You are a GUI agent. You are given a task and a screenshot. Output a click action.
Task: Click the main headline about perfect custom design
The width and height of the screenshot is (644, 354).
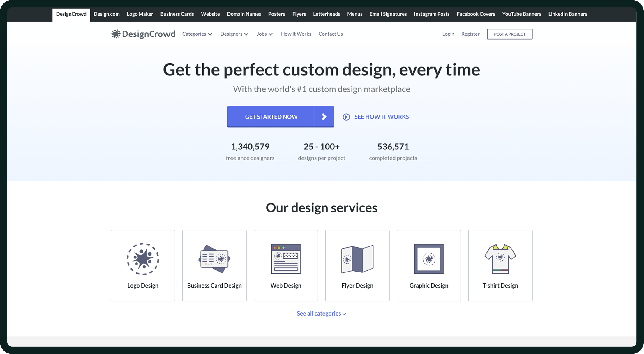click(x=322, y=70)
